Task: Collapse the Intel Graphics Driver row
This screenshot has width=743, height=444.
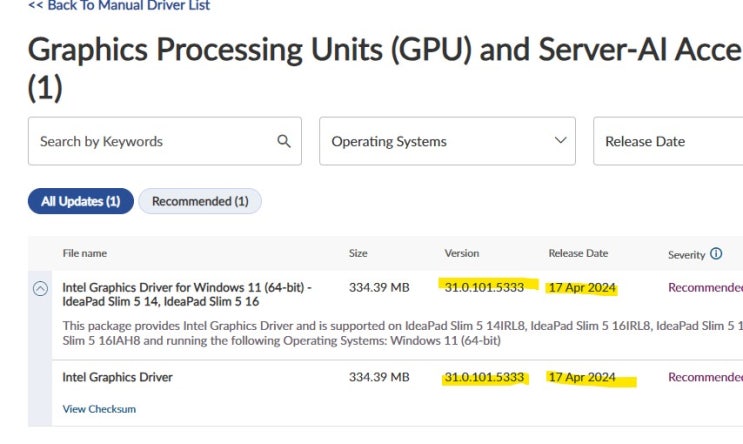Action: click(40, 288)
